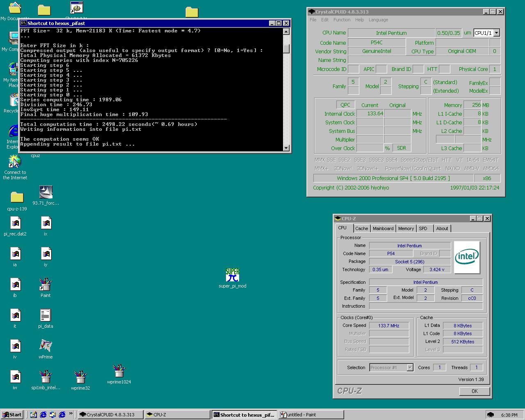Click the console scrollbar down arrow
The width and height of the screenshot is (525, 420).
(286, 148)
